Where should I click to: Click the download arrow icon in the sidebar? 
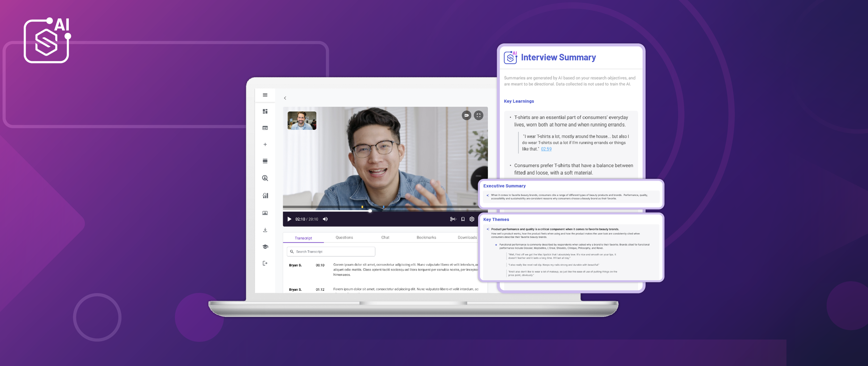pos(265,230)
